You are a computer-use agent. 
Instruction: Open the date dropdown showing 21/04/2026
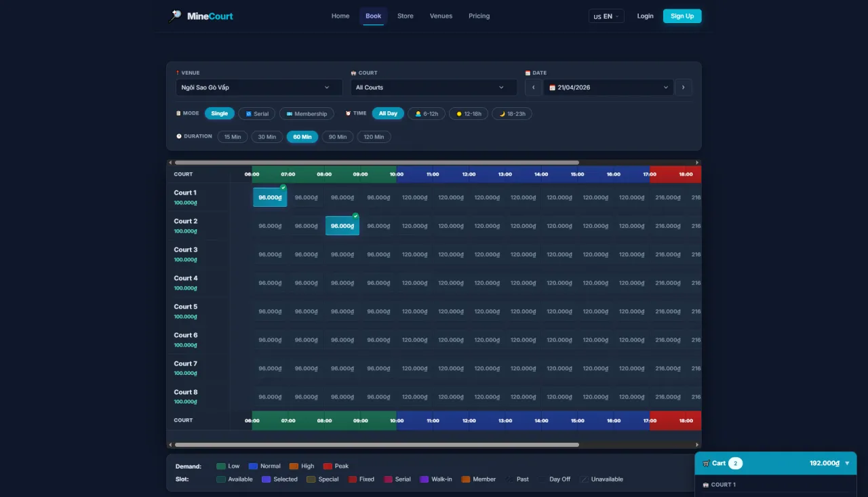[x=608, y=87]
